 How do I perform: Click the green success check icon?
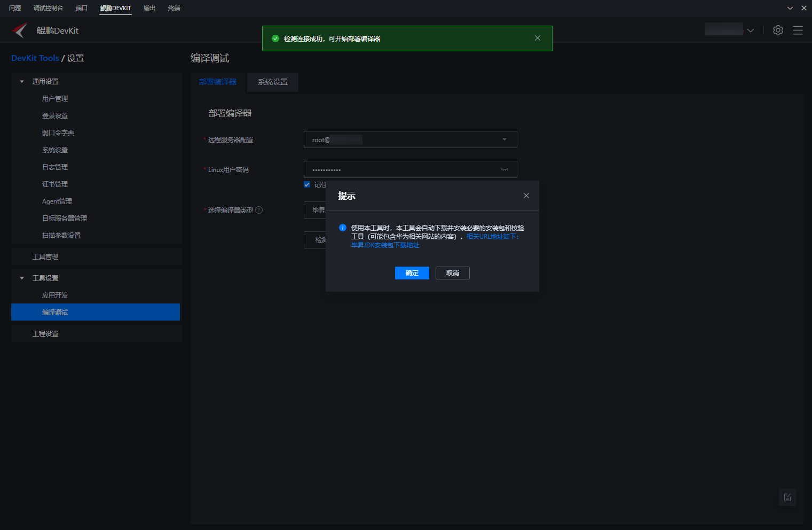tap(275, 38)
